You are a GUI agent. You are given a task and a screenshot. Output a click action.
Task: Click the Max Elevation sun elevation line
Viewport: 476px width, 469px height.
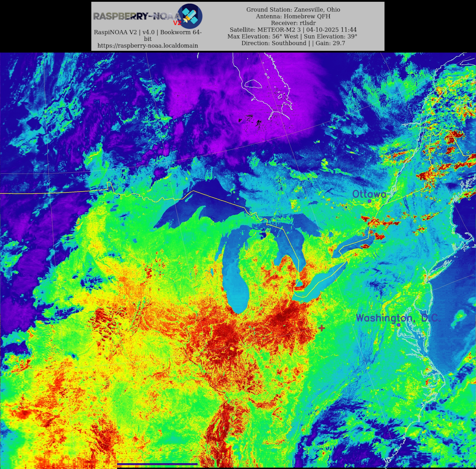[x=292, y=37]
